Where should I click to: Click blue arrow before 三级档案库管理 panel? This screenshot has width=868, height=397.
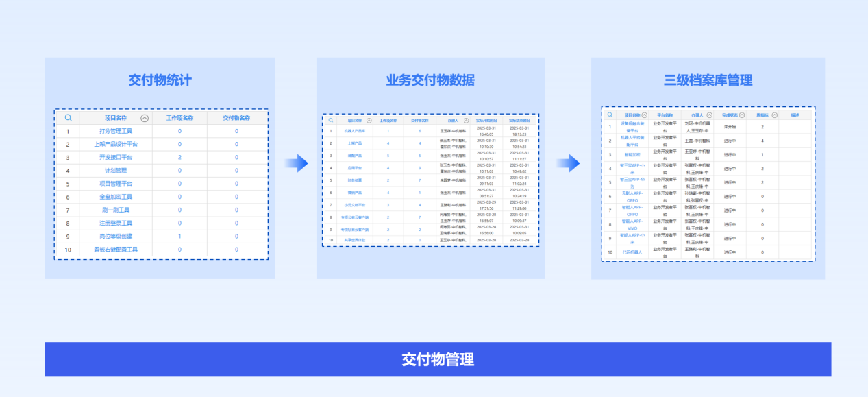(567, 163)
